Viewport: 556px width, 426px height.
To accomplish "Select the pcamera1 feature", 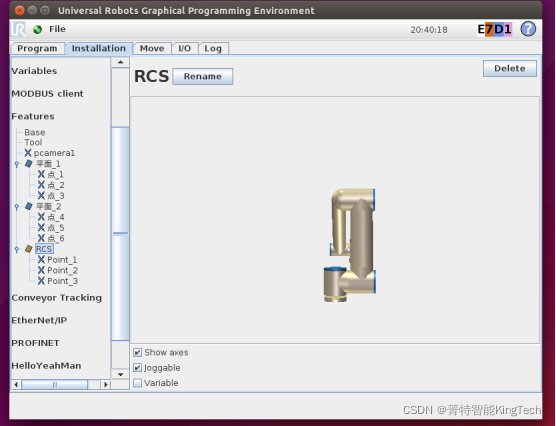I will click(54, 153).
